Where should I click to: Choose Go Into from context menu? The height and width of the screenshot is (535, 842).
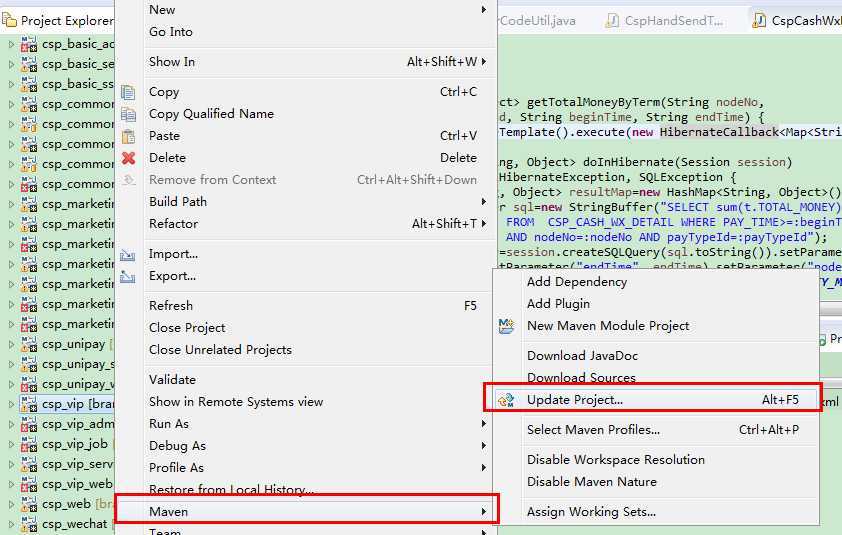coord(304,32)
